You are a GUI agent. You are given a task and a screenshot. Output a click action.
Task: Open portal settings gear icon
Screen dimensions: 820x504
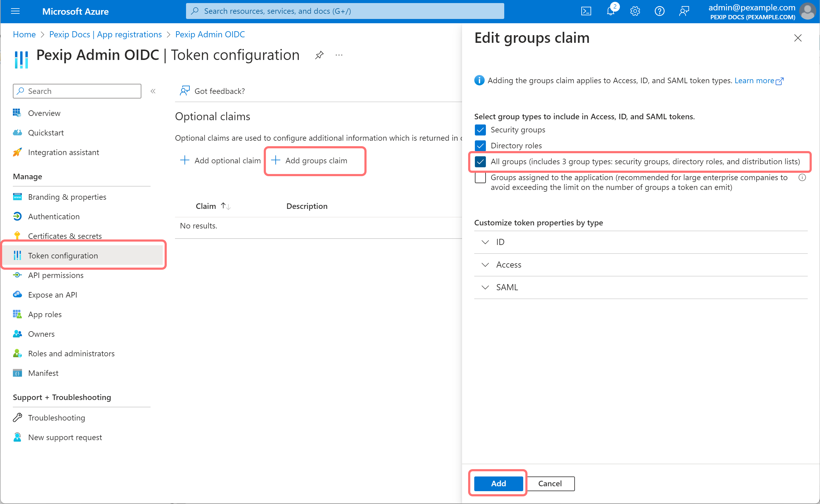(635, 11)
